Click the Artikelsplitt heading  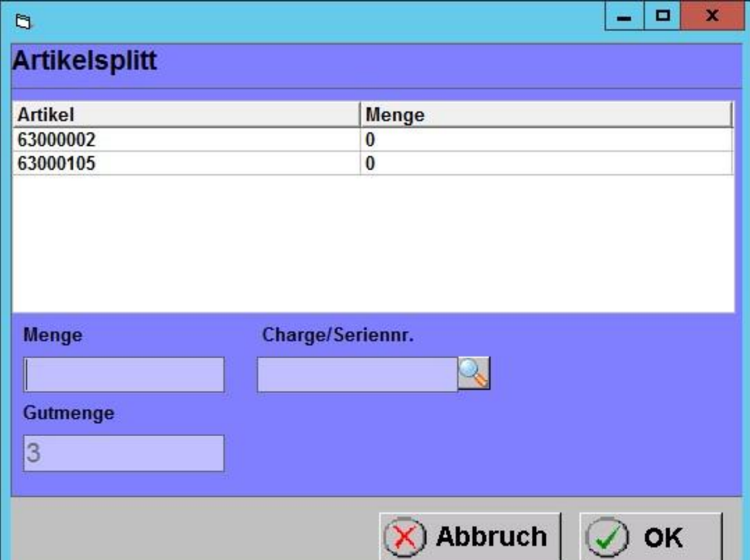[x=85, y=61]
